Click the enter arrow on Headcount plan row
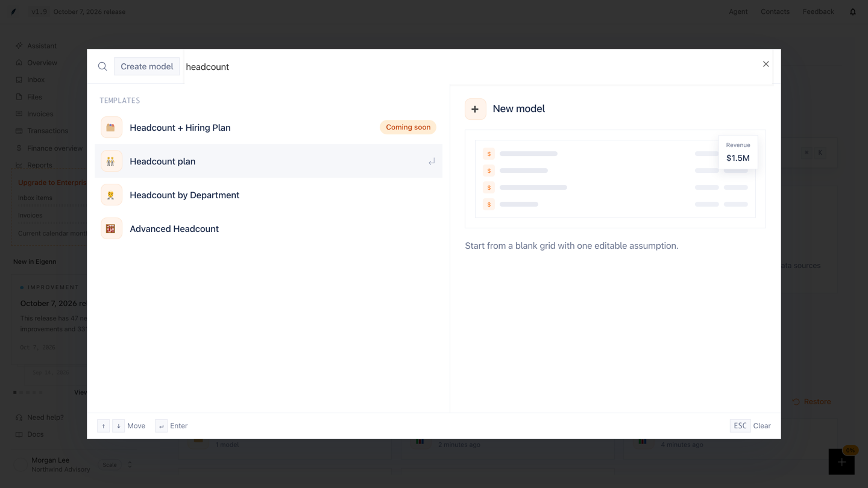This screenshot has height=488, width=868. 432,161
